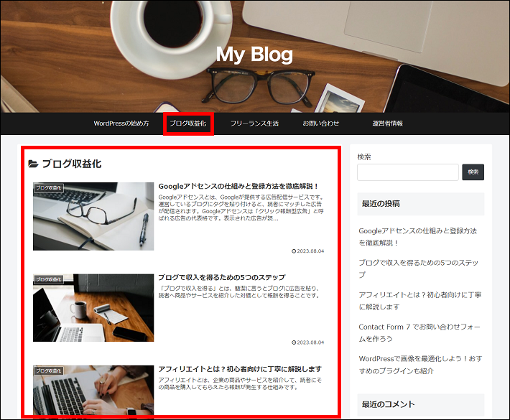Click category label on ブログで収入 thumbnail
The image size is (510, 420).
click(x=48, y=279)
